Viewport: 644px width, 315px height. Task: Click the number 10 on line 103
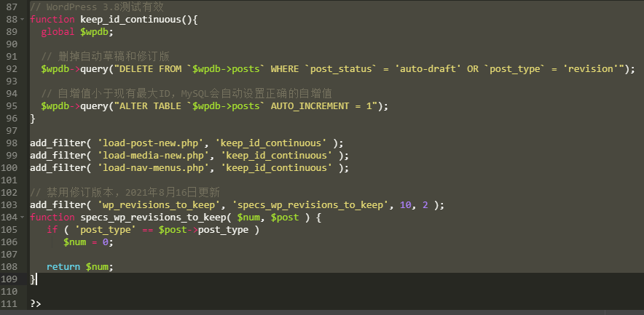(x=405, y=204)
